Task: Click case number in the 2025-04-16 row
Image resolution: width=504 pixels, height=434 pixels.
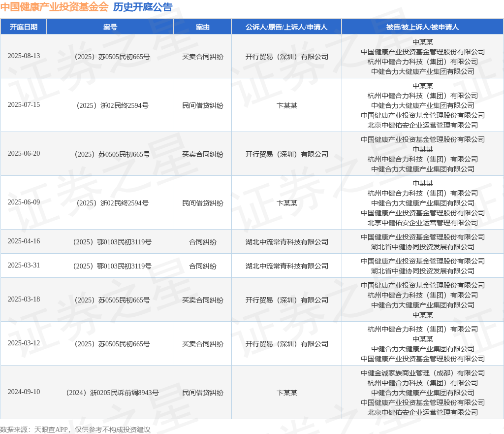Action: pos(112,242)
